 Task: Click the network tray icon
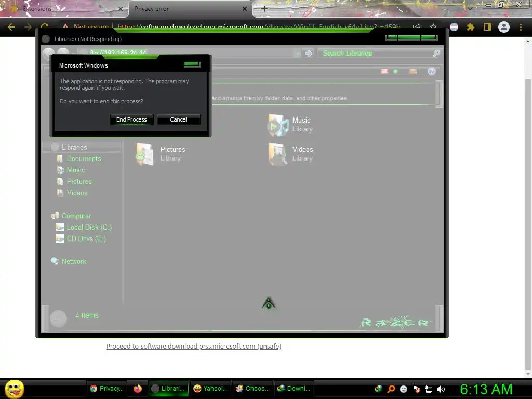pyautogui.click(x=429, y=389)
